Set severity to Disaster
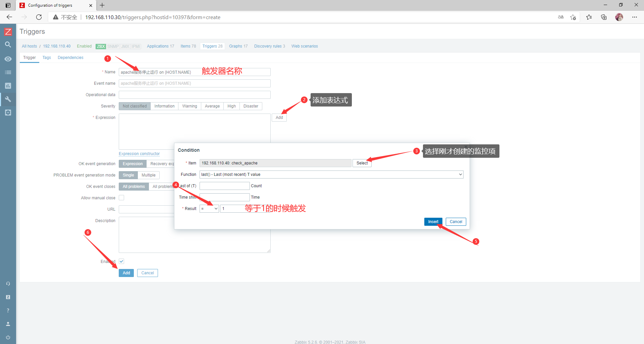This screenshot has width=644, height=344. 251,106
